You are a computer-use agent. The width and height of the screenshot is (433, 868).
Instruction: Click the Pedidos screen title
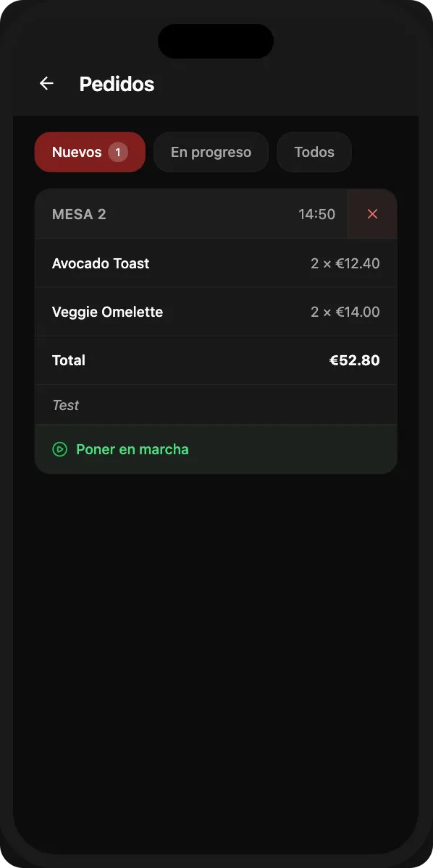(117, 84)
